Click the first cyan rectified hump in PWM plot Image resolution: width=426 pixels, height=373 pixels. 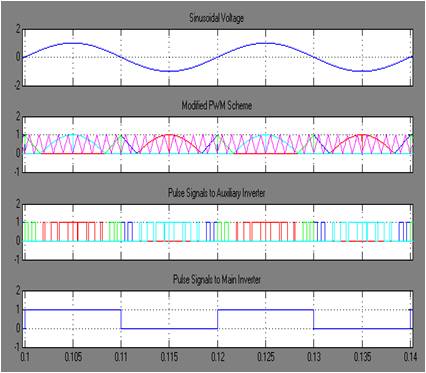(x=73, y=144)
